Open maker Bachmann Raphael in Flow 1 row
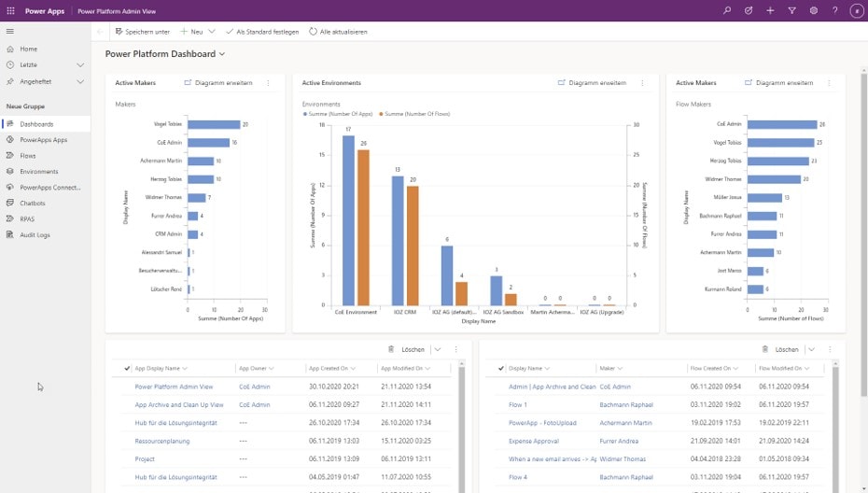The width and height of the screenshot is (868, 493). tap(626, 405)
